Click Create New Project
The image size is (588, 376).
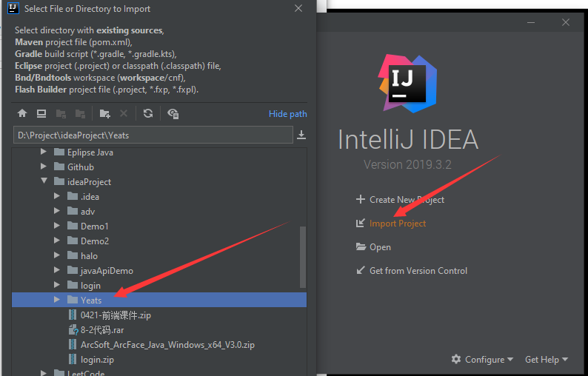click(407, 199)
